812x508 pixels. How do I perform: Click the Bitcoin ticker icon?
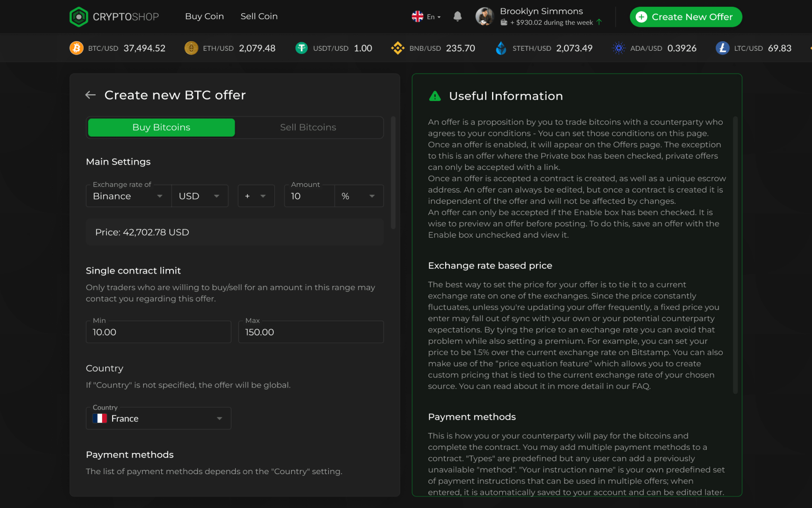coord(77,48)
